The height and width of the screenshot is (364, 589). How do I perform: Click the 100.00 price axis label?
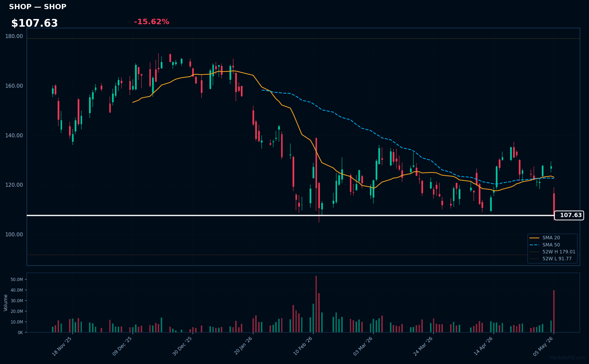14,235
